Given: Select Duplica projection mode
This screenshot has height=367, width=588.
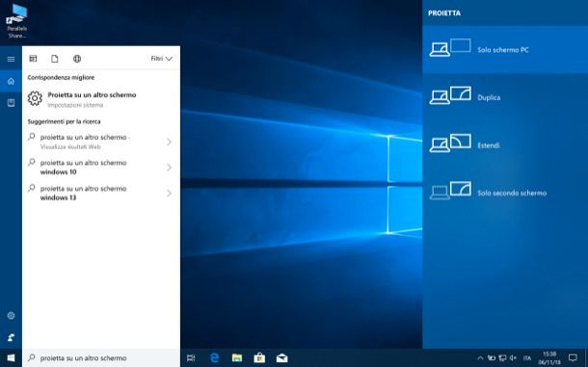Looking at the screenshot, I should 505,97.
